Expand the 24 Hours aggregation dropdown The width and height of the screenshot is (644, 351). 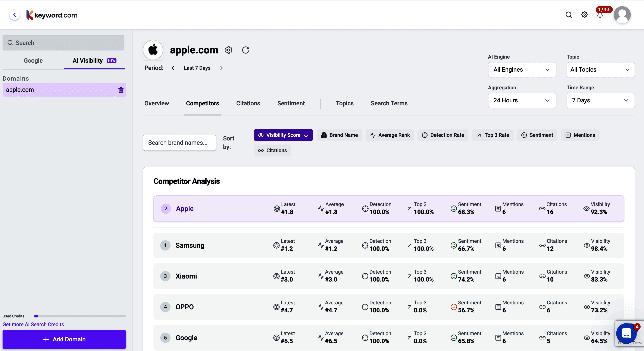pos(522,100)
